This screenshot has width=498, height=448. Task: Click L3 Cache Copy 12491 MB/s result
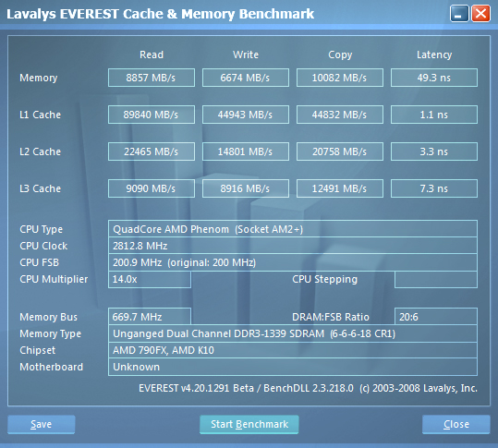[x=340, y=188]
